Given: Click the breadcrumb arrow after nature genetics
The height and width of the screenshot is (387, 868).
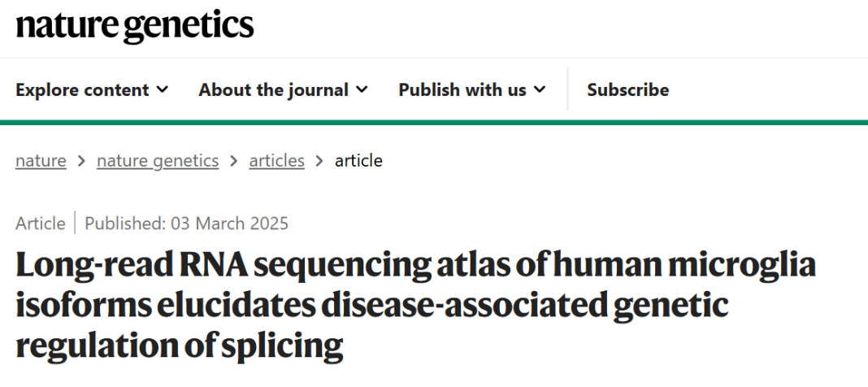Looking at the screenshot, I should (x=234, y=161).
